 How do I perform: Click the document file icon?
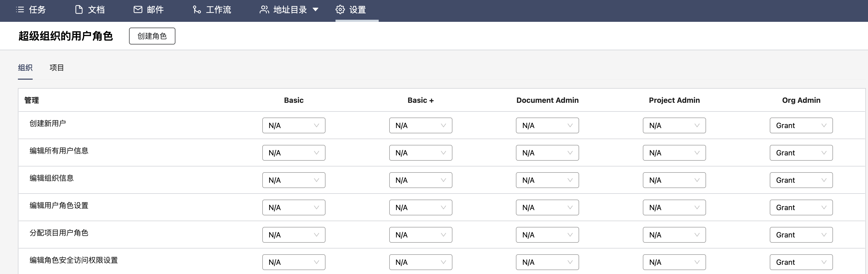(79, 10)
